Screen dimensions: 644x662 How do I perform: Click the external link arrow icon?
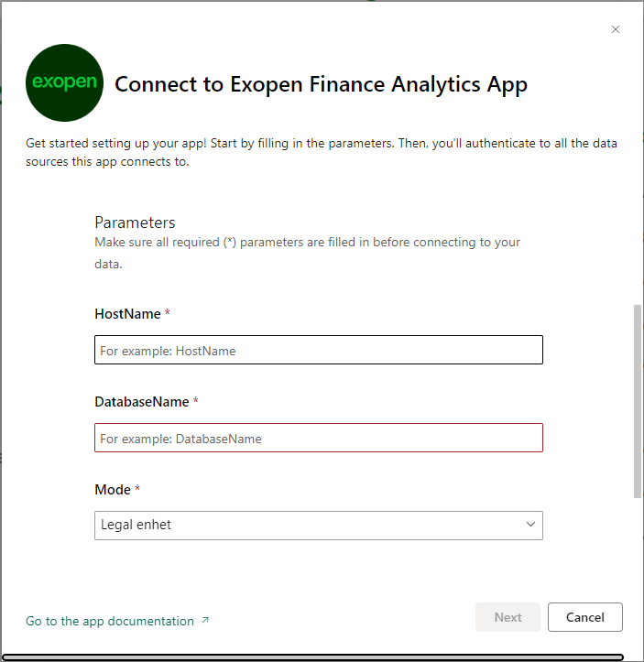point(205,621)
